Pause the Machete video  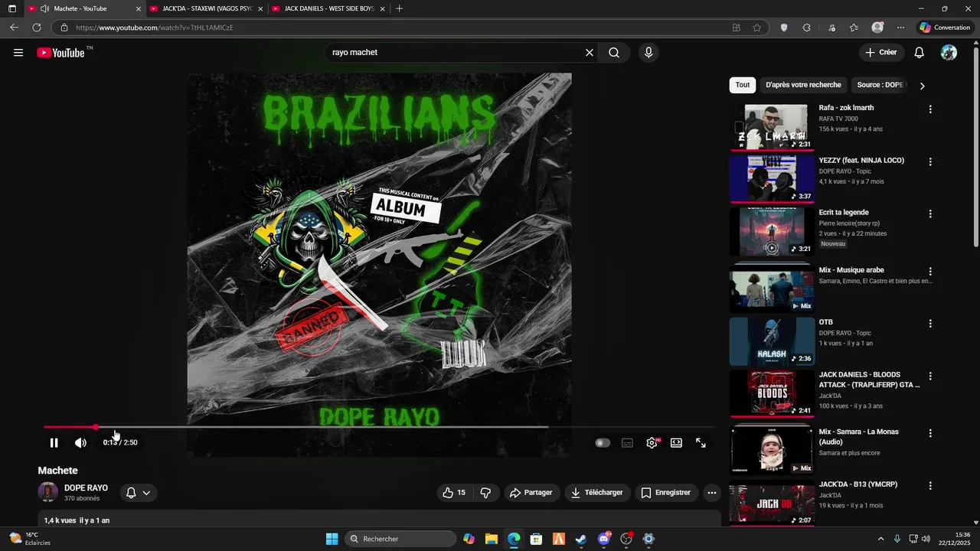pyautogui.click(x=54, y=443)
